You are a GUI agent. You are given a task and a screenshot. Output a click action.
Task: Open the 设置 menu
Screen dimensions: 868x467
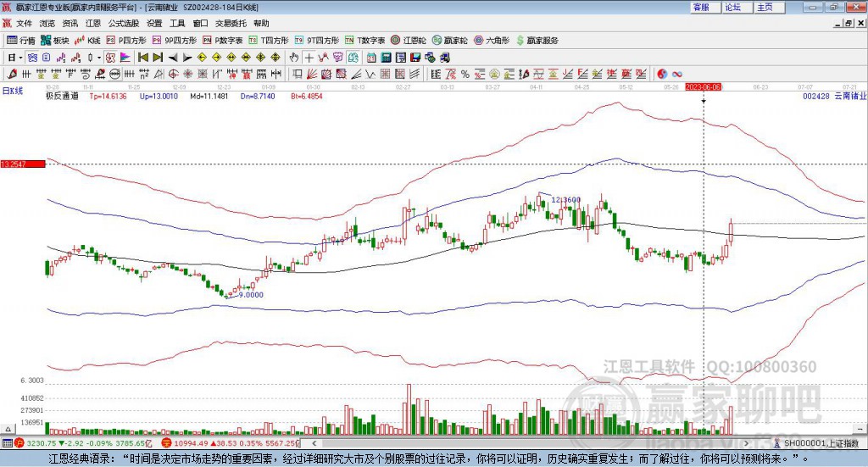[154, 23]
